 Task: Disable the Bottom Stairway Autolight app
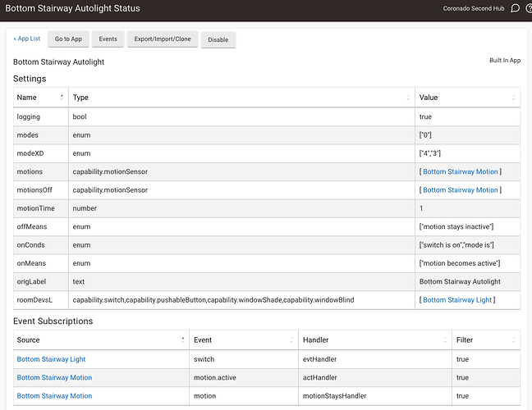pyautogui.click(x=218, y=40)
